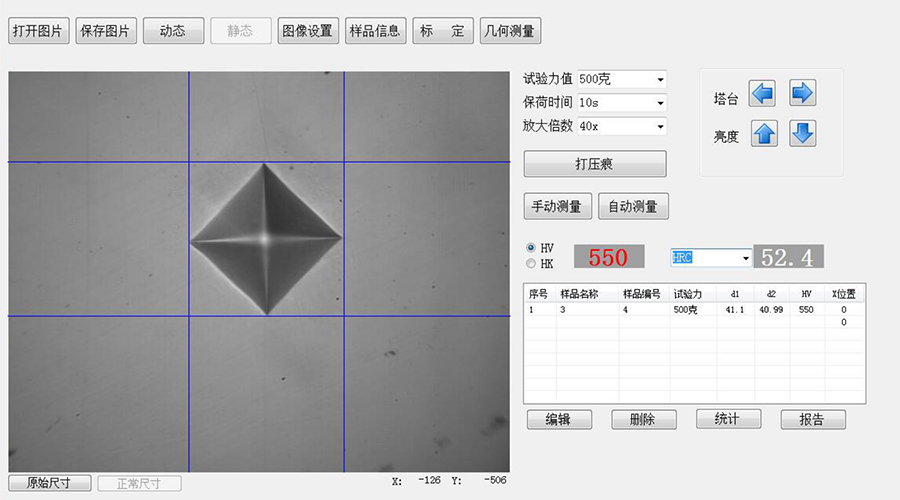This screenshot has height=500, width=900.
Task: Select the HV hardness radio button
Action: 531,247
